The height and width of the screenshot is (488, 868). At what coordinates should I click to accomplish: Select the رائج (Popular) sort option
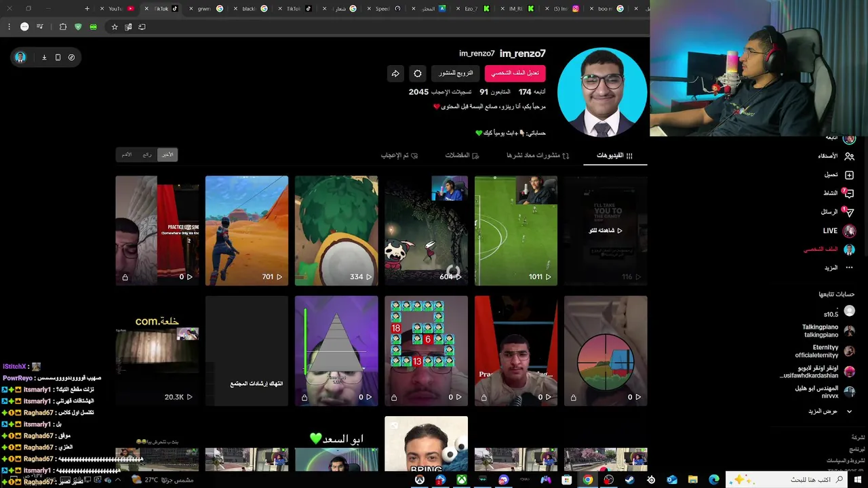[x=147, y=155]
